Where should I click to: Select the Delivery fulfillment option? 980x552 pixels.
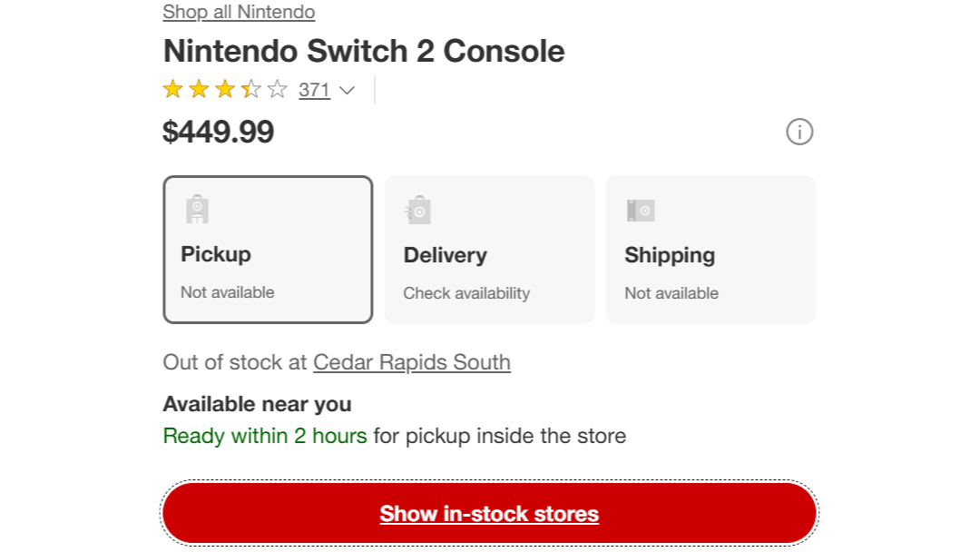pos(489,248)
